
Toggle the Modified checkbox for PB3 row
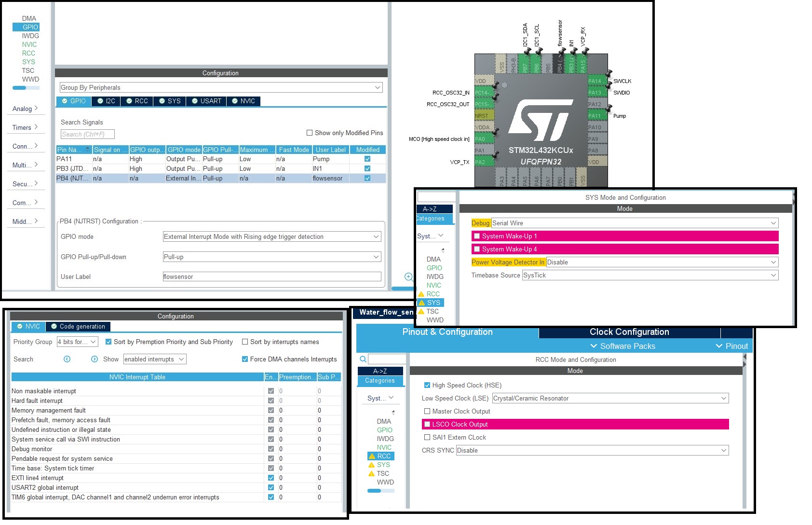coord(367,168)
